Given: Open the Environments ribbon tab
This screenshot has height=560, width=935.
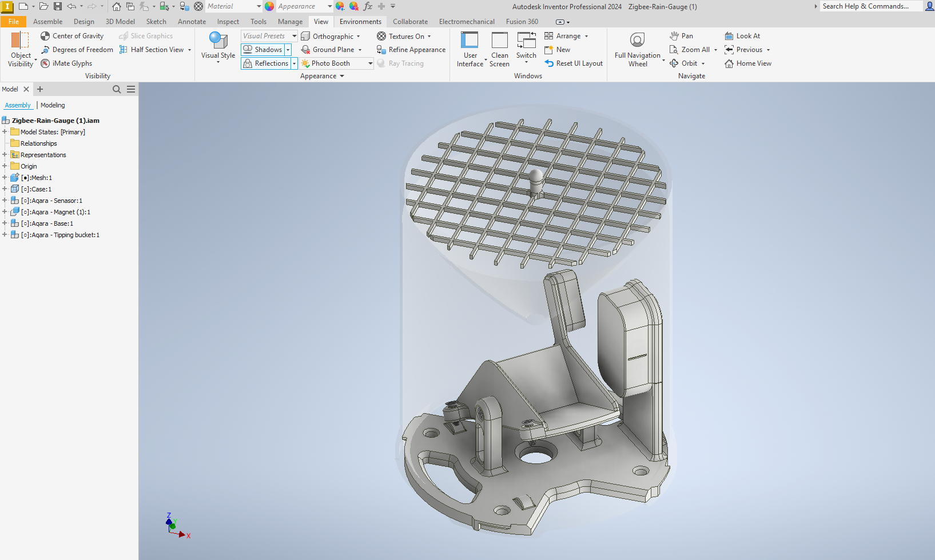Looking at the screenshot, I should click(360, 22).
